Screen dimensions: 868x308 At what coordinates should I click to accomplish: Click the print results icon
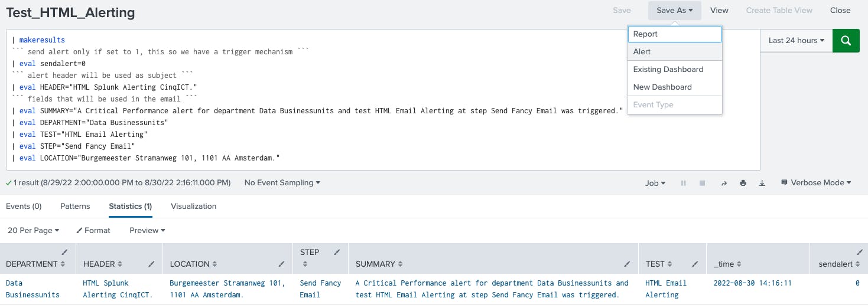pyautogui.click(x=743, y=184)
